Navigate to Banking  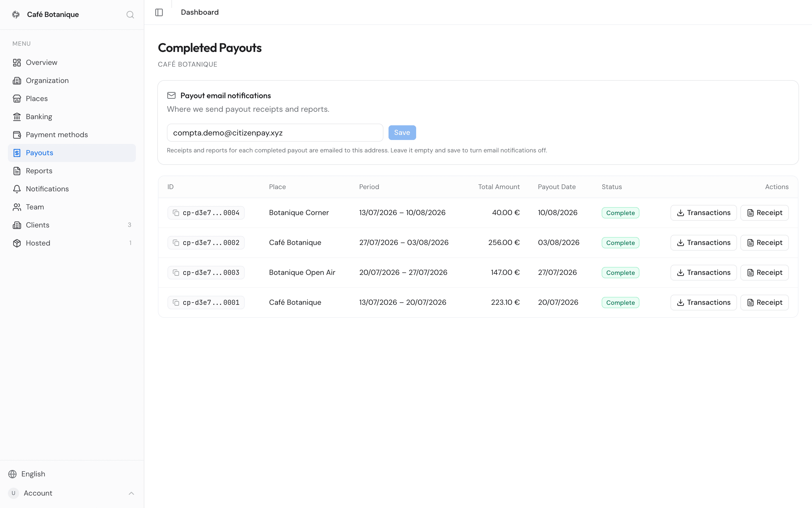[x=72, y=117]
